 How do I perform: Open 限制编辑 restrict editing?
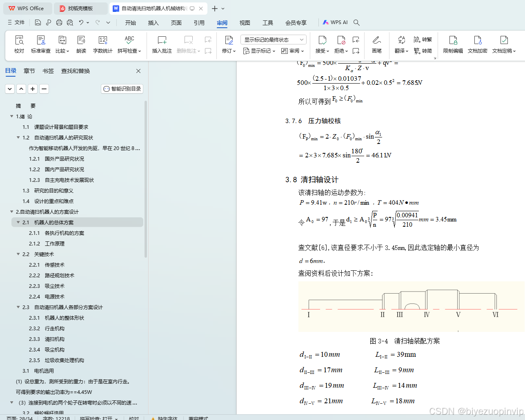click(x=453, y=44)
